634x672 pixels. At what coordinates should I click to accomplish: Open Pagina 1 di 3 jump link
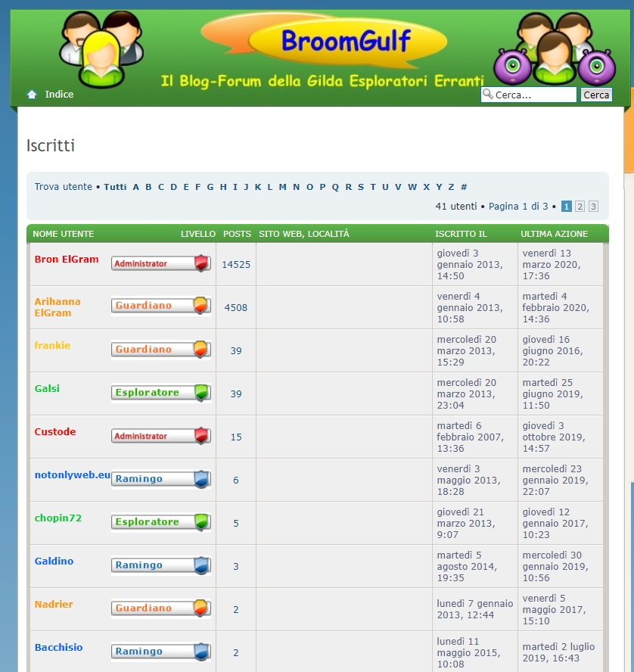[x=518, y=207]
